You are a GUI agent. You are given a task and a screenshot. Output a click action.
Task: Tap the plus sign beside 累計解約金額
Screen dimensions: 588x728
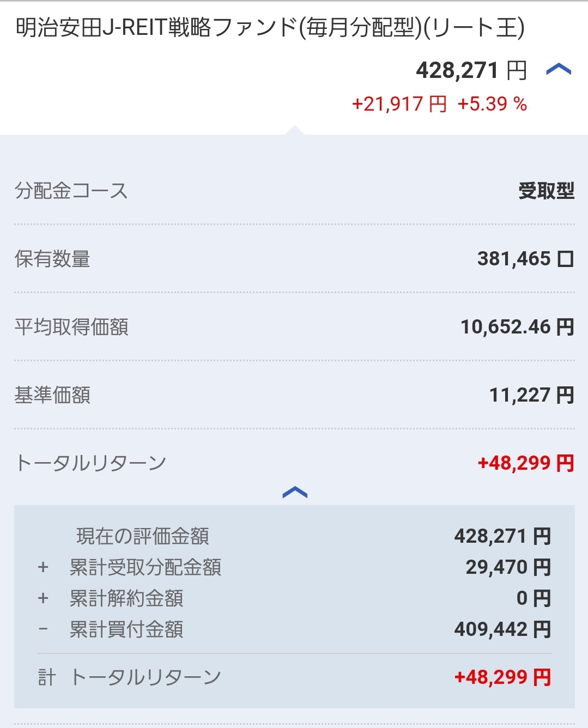point(43,598)
